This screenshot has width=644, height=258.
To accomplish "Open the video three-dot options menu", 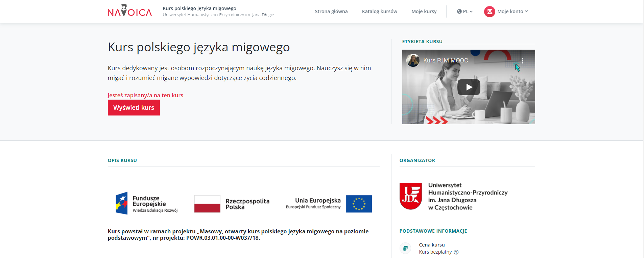I will click(x=522, y=61).
